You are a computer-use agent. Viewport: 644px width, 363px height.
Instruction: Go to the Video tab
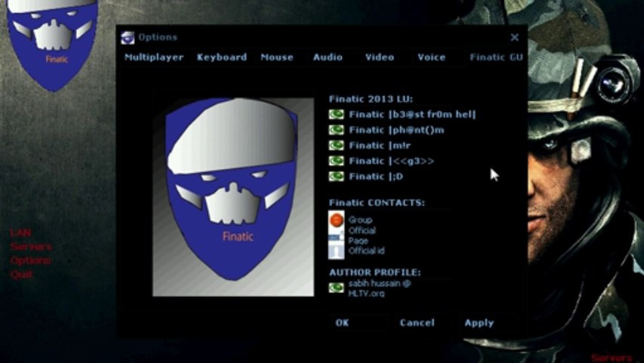tap(380, 57)
